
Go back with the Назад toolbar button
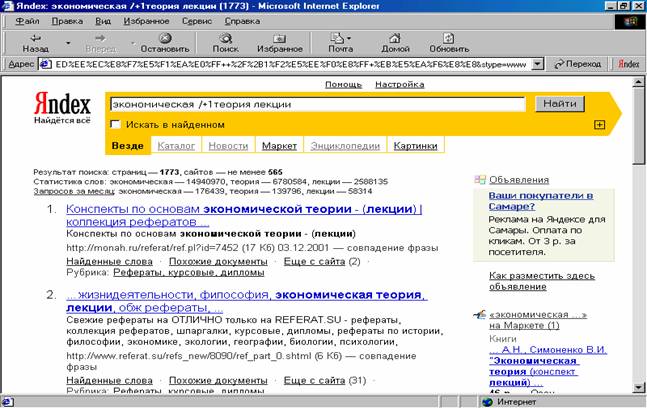tap(35, 43)
